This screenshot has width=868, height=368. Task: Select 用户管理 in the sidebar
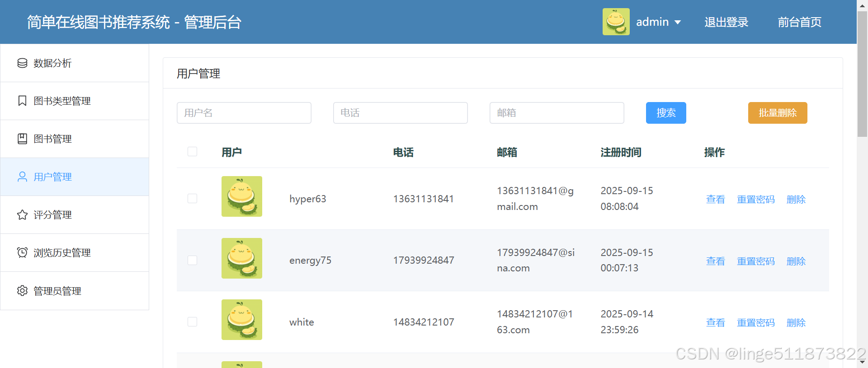[x=75, y=177]
